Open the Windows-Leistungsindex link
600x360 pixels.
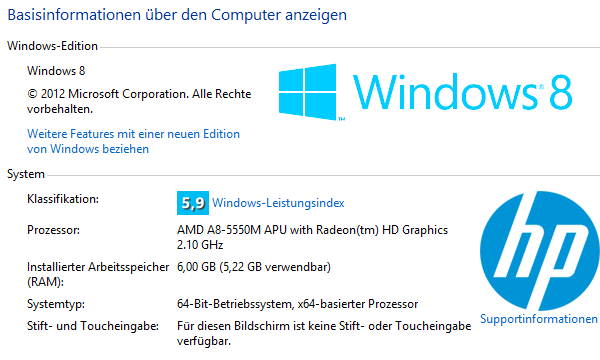[x=278, y=203]
